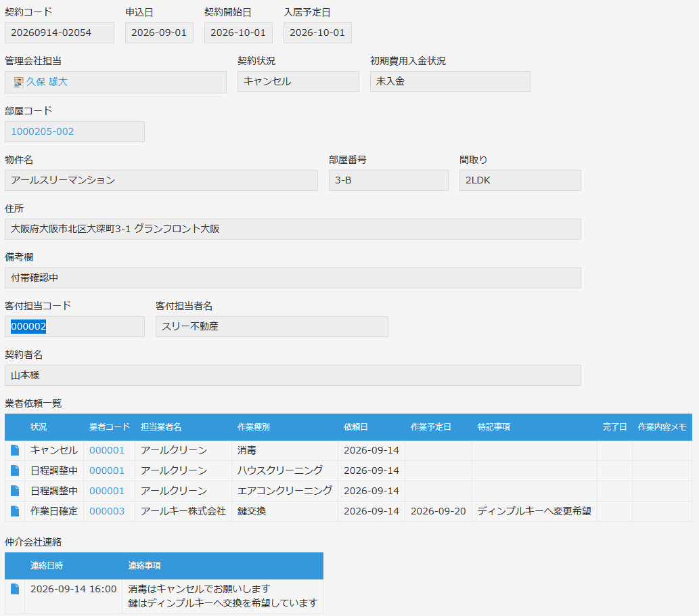Click the 客付担当者名 field スリー不動産
The width and height of the screenshot is (699, 616).
(x=271, y=326)
